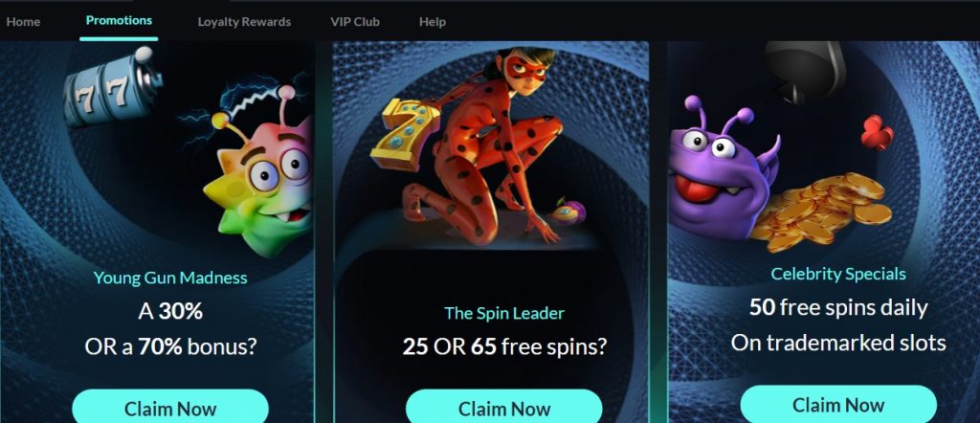Click the golden number 7 icon

click(406, 134)
